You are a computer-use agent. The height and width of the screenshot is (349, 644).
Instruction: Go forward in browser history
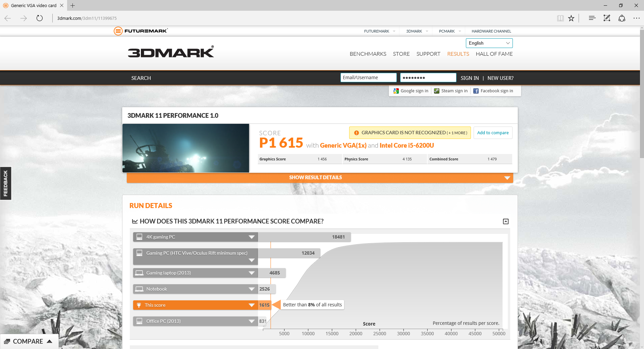(x=23, y=18)
